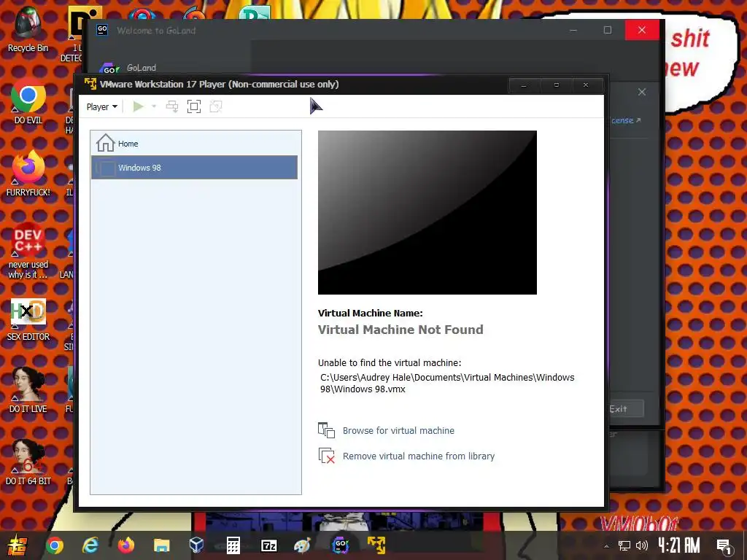The width and height of the screenshot is (747, 560).
Task: Select the Firefox desktop shortcut icon
Action: click(x=28, y=174)
